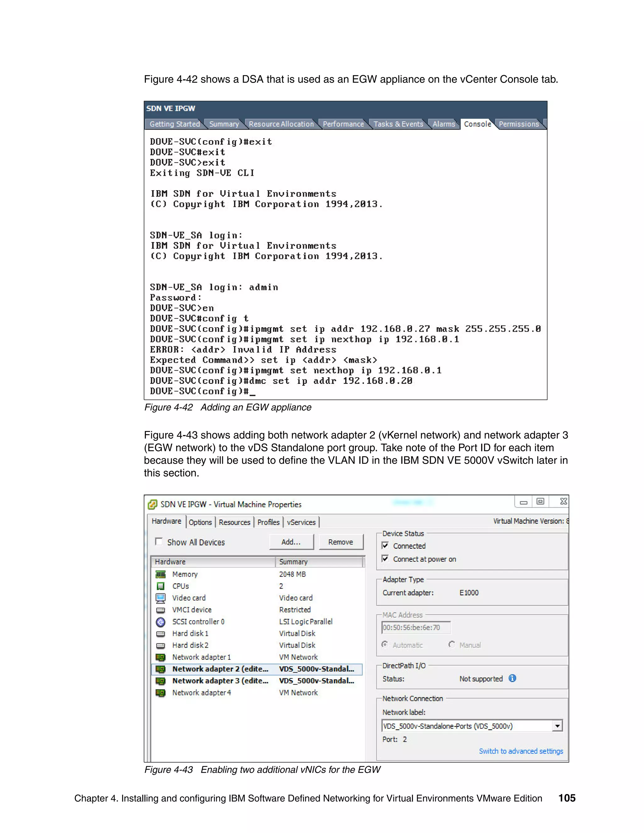Select the Network adapter 4 row
The height and width of the screenshot is (833, 644).
click(x=257, y=692)
